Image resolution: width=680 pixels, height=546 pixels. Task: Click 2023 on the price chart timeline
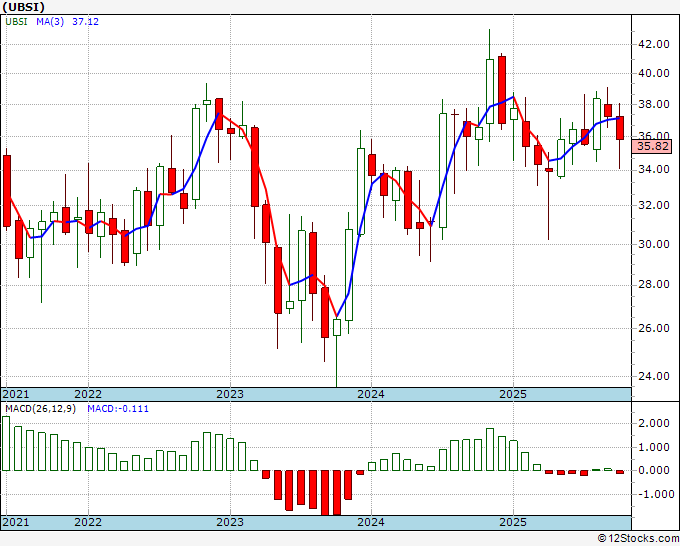[230, 394]
